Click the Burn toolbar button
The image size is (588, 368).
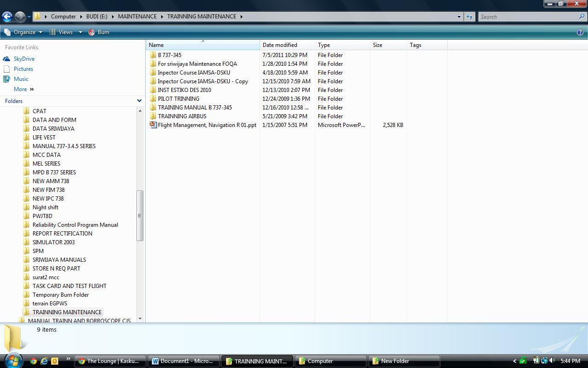[99, 32]
